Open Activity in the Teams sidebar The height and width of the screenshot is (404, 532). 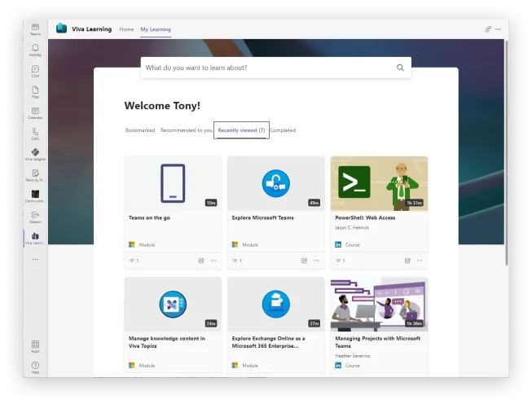pos(35,50)
